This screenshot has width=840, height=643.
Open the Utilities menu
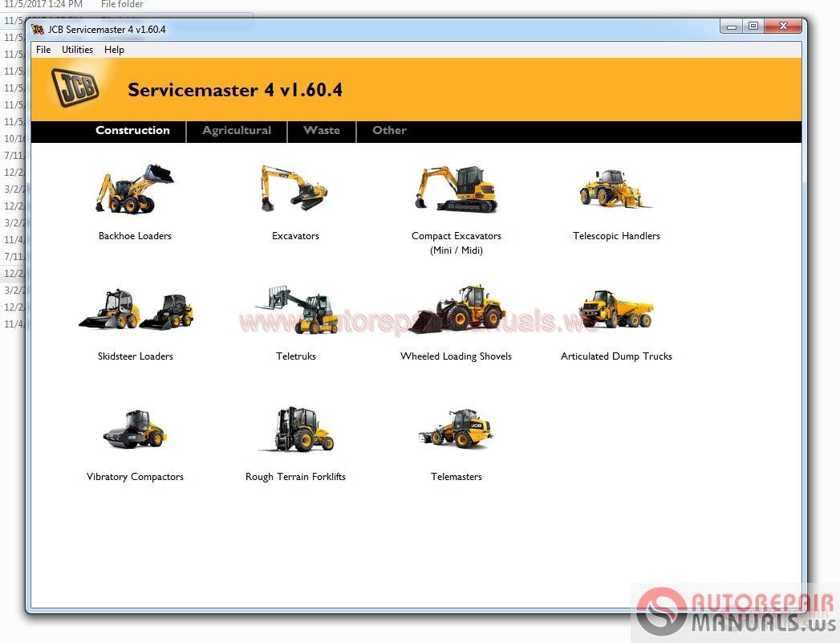[77, 50]
